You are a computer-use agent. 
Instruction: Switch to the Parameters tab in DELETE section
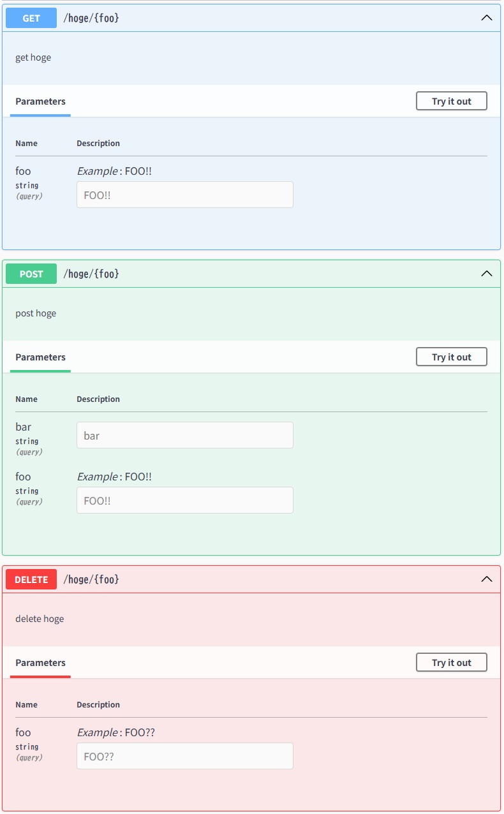pos(40,662)
